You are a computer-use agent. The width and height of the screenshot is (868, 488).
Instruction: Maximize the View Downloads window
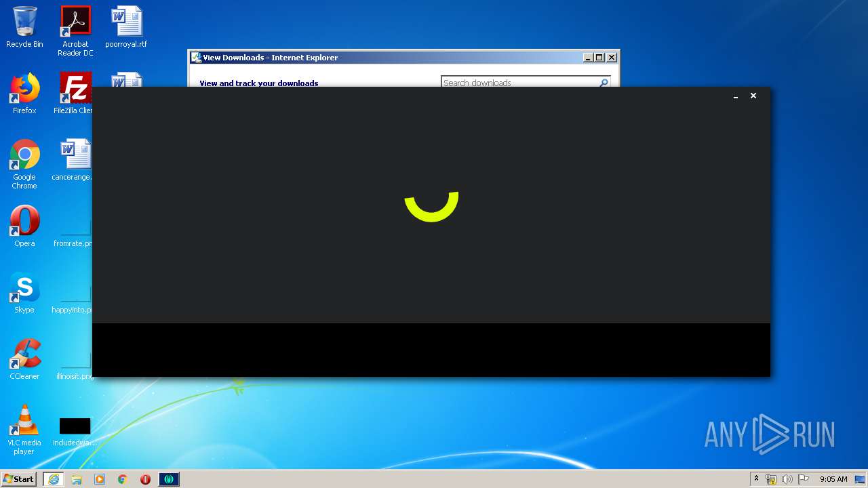(599, 58)
